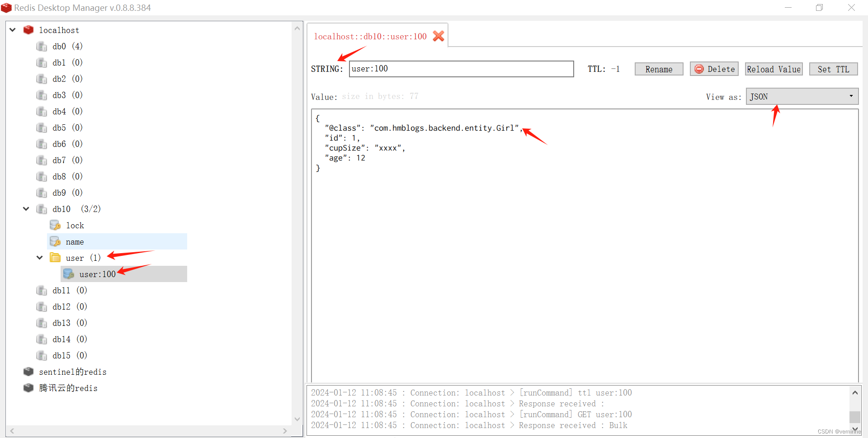The height and width of the screenshot is (438, 868).
Task: Select the lock key in db10
Action: pos(75,225)
